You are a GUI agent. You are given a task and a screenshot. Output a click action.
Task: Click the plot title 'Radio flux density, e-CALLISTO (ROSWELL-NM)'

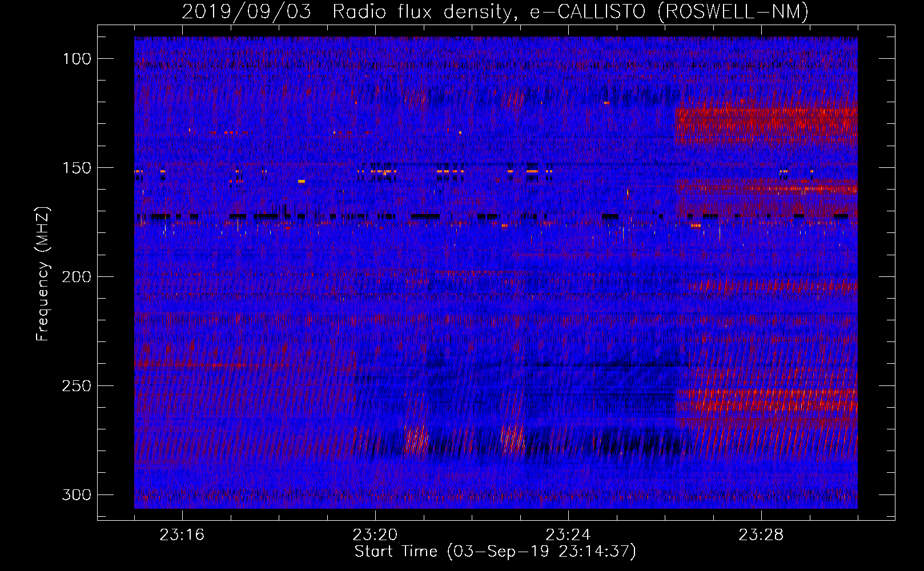coord(571,11)
